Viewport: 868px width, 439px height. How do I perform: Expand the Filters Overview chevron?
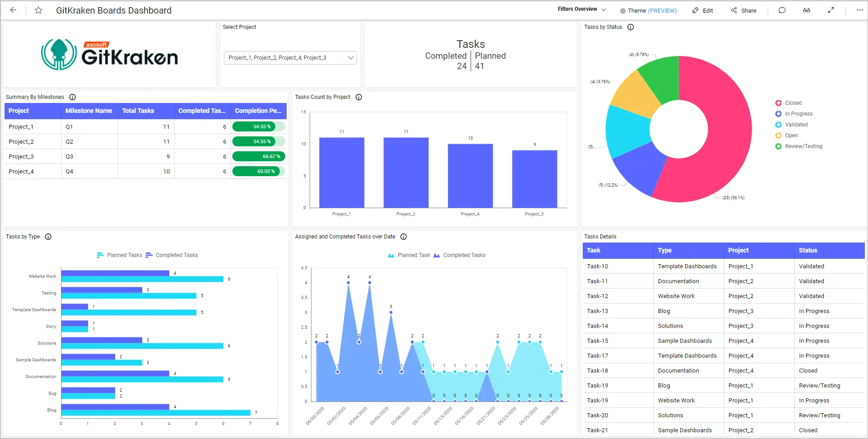pos(604,9)
